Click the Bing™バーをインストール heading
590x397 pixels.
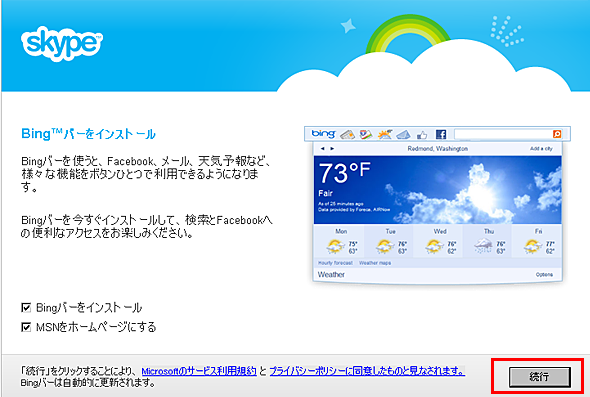coord(88,134)
